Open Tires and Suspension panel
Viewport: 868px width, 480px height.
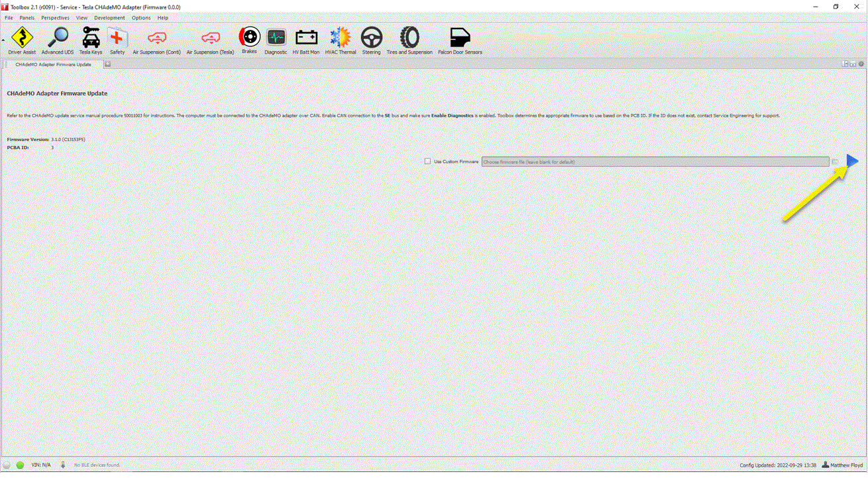409,41
